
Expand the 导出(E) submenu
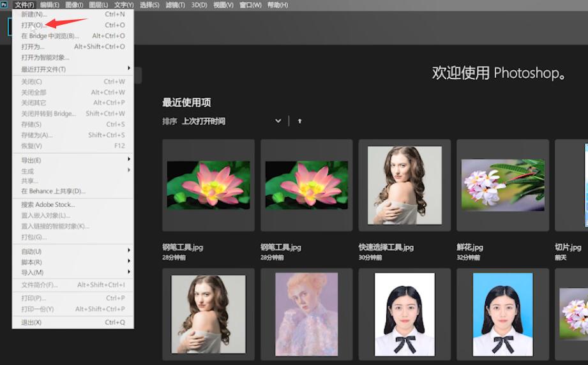click(x=73, y=160)
